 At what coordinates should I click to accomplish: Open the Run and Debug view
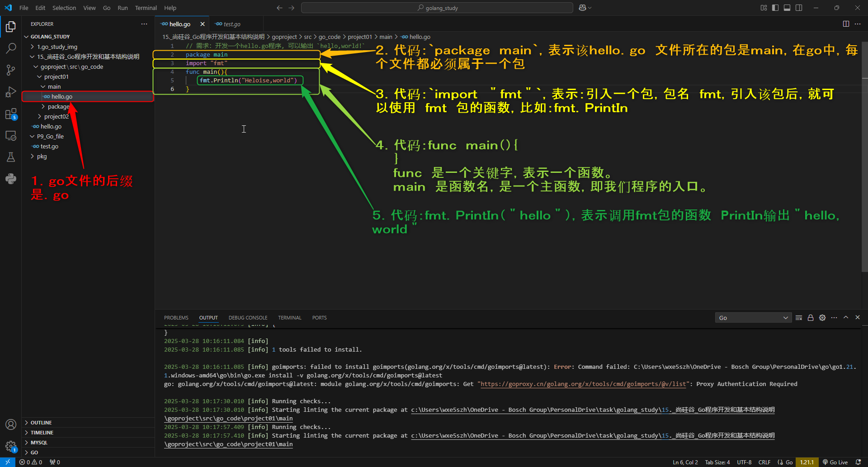point(11,92)
